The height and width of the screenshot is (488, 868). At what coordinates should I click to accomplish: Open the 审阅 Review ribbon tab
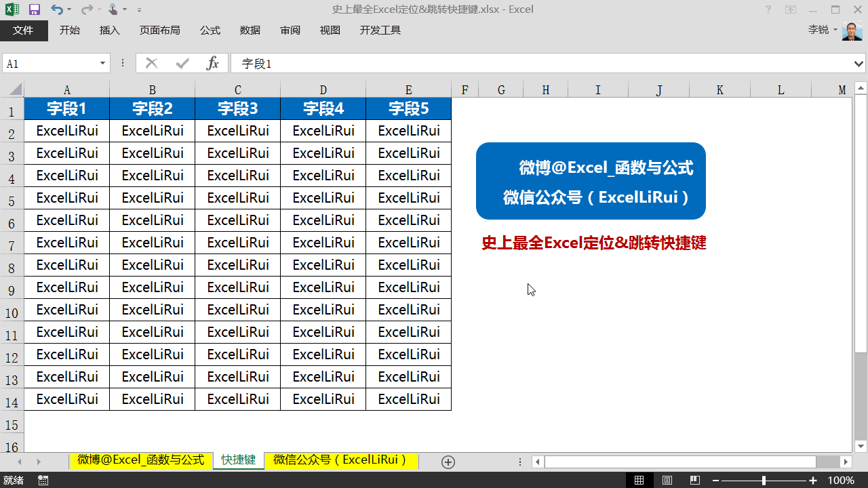coord(290,30)
